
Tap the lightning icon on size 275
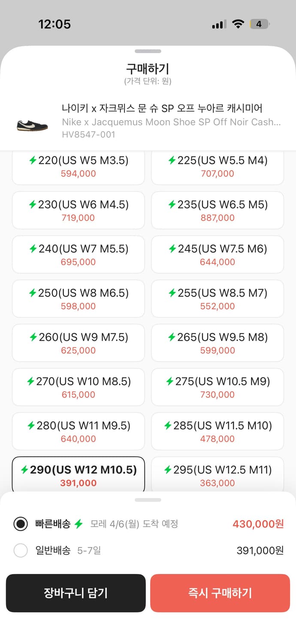[170, 381]
